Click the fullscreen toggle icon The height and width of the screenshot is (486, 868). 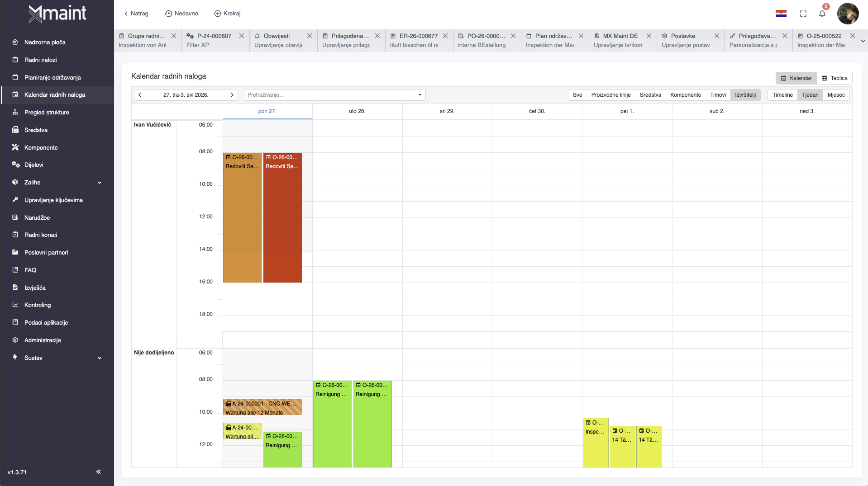tap(803, 14)
